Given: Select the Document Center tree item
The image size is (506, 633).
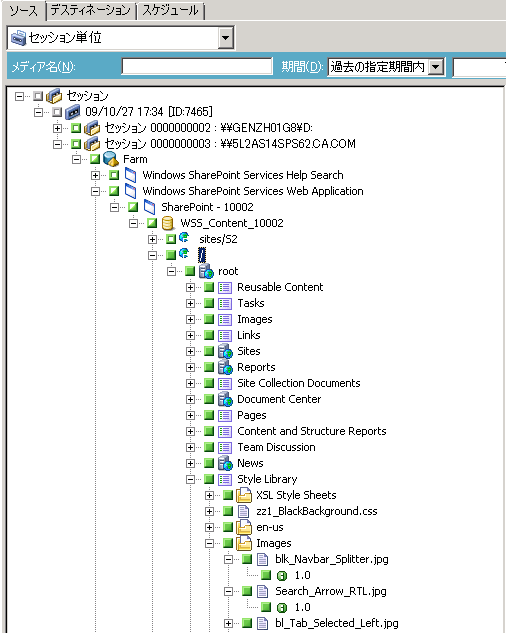Looking at the screenshot, I should 279,399.
